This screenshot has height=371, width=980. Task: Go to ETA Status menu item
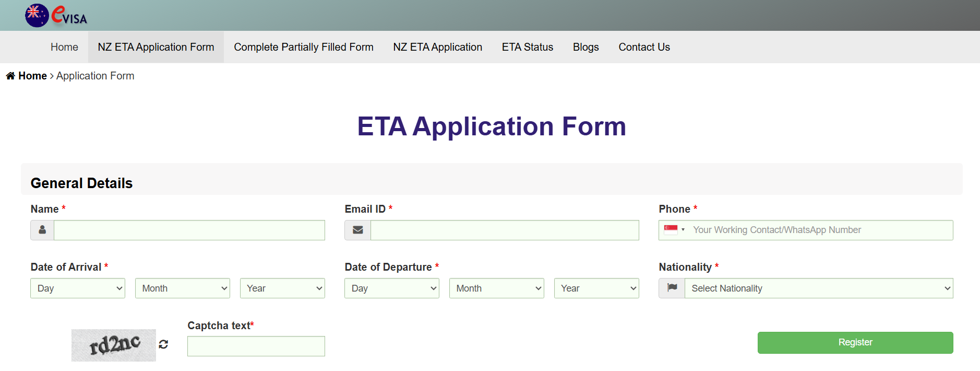click(x=527, y=47)
